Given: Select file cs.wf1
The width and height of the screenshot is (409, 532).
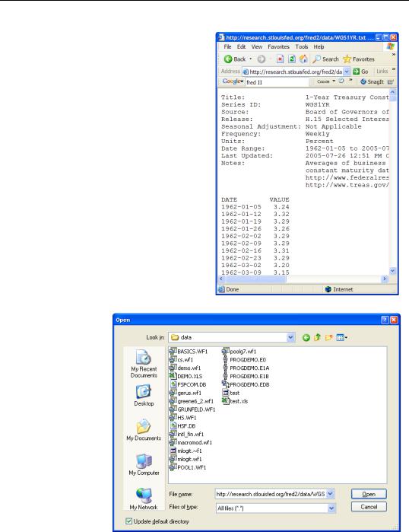Looking at the screenshot, I should coord(181,360).
